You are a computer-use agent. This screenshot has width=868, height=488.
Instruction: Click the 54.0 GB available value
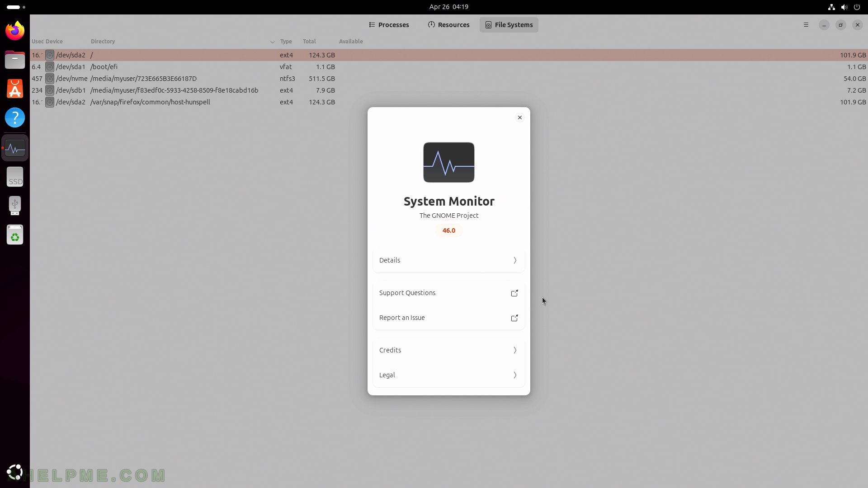854,79
